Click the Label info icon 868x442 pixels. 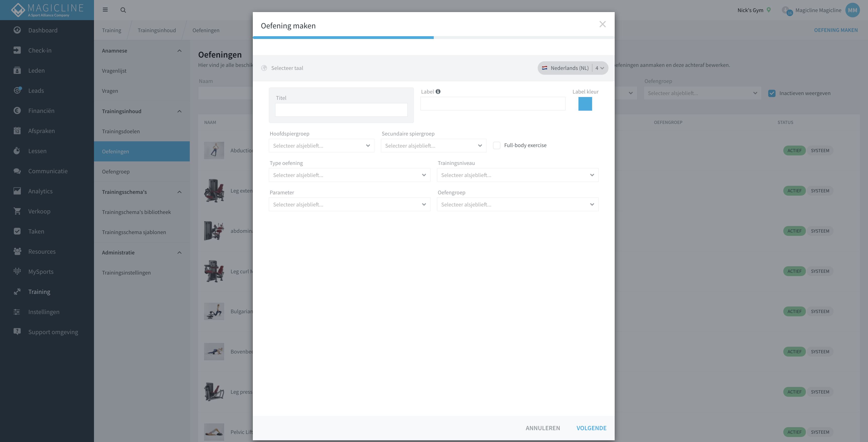438,91
